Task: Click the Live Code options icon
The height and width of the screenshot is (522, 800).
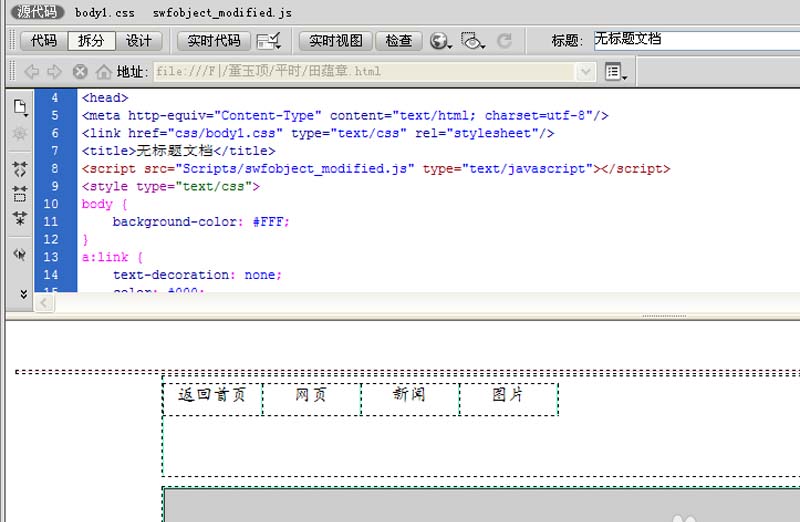Action: (x=268, y=41)
